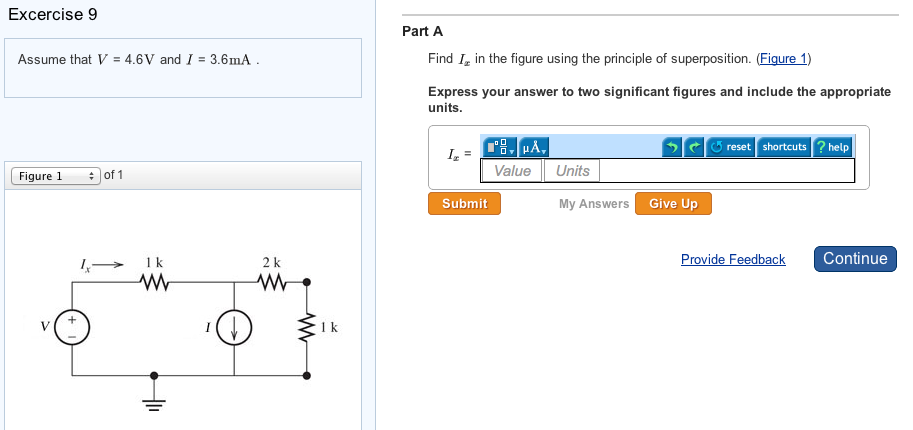Click the Continue button

coord(855,258)
